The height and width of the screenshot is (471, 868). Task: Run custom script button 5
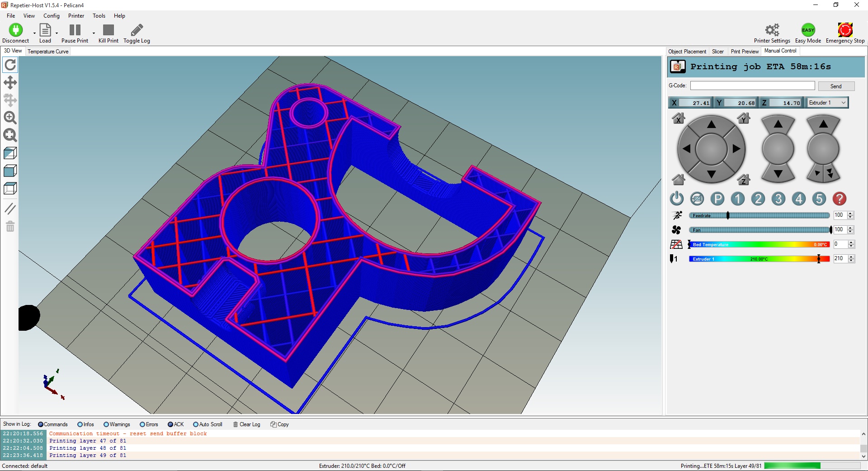819,199
